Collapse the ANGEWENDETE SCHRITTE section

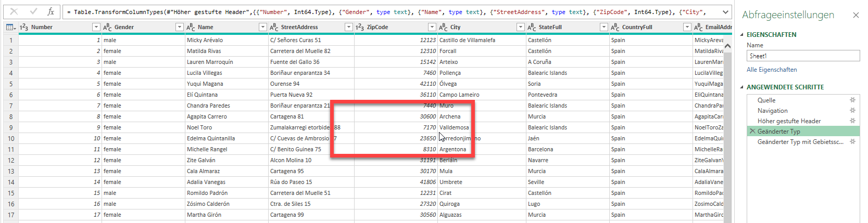[742, 87]
